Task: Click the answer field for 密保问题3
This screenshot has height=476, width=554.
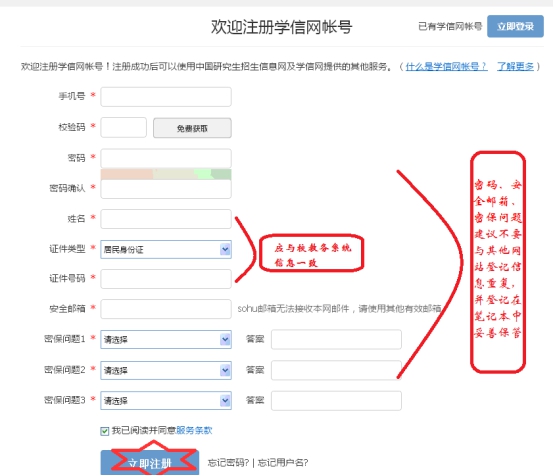Action: (336, 401)
